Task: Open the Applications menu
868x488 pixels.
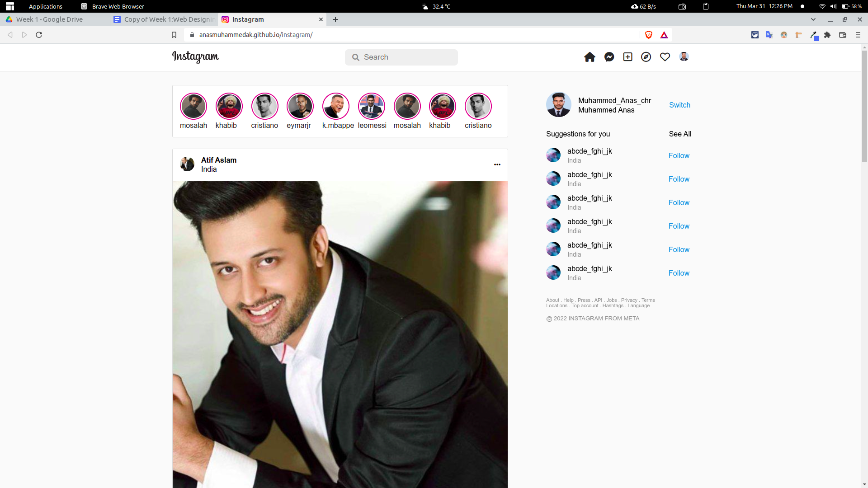Action: 45,6
